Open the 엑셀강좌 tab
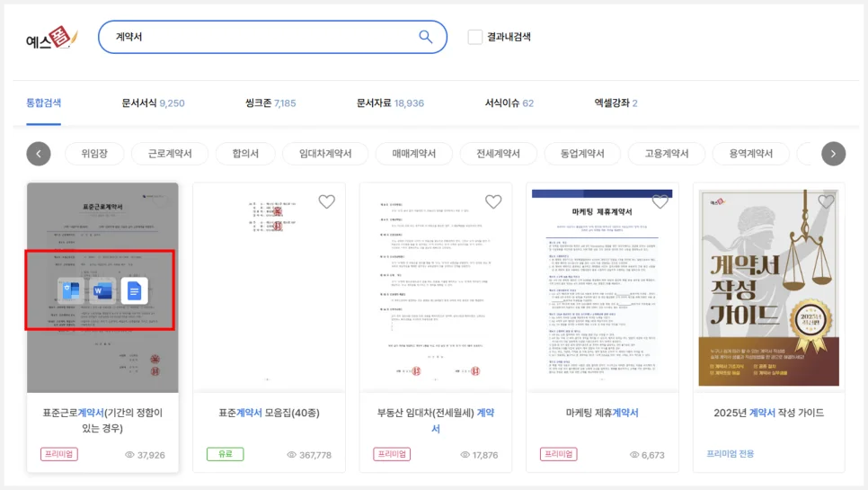Screen dimensions: 868x490 (x=616, y=103)
